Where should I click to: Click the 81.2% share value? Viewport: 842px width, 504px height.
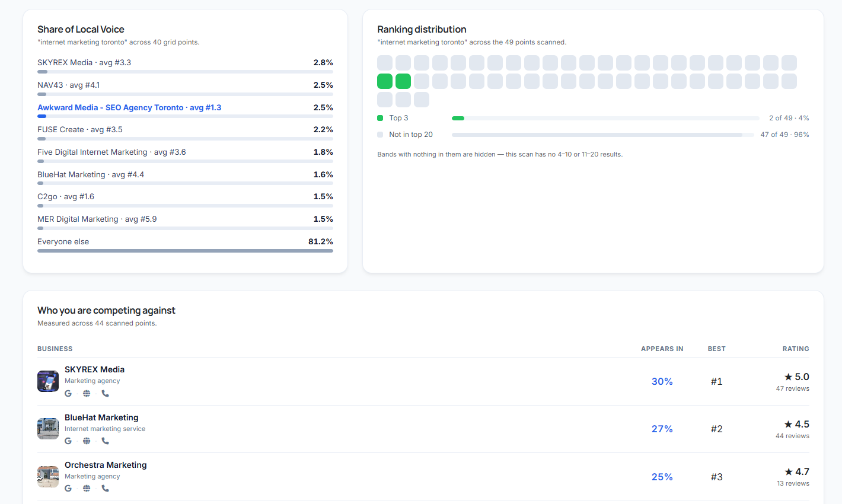click(321, 241)
